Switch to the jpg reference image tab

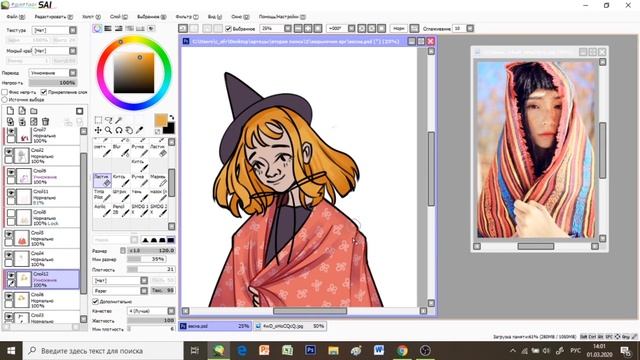tap(290, 326)
